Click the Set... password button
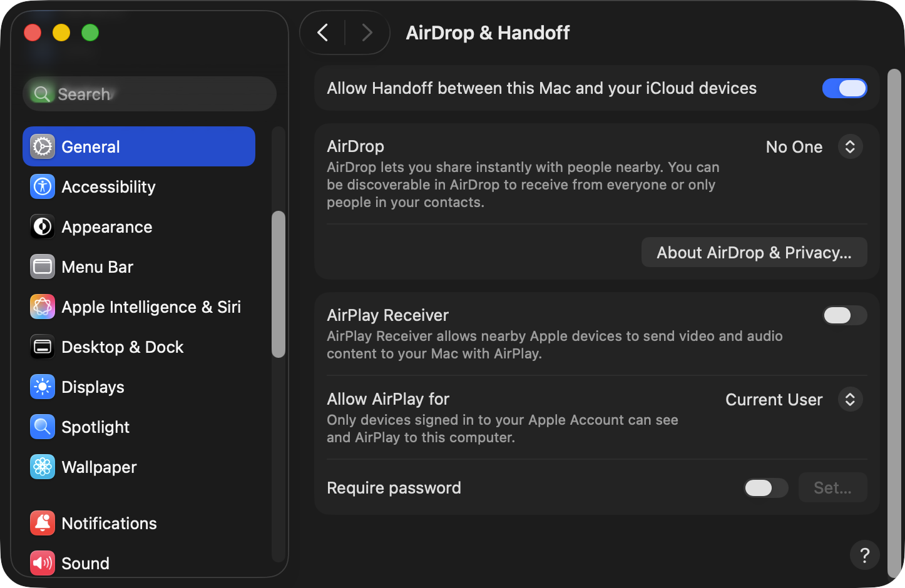This screenshot has width=905, height=588. point(832,488)
